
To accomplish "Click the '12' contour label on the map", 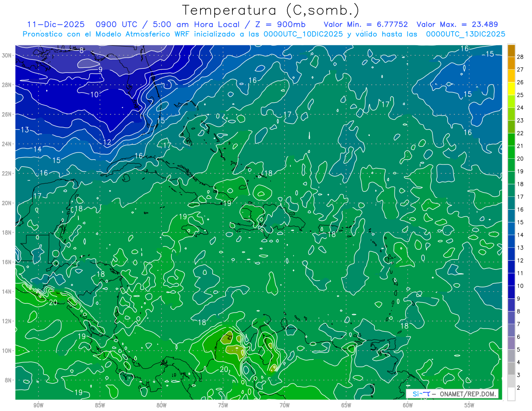I will point(107,142).
